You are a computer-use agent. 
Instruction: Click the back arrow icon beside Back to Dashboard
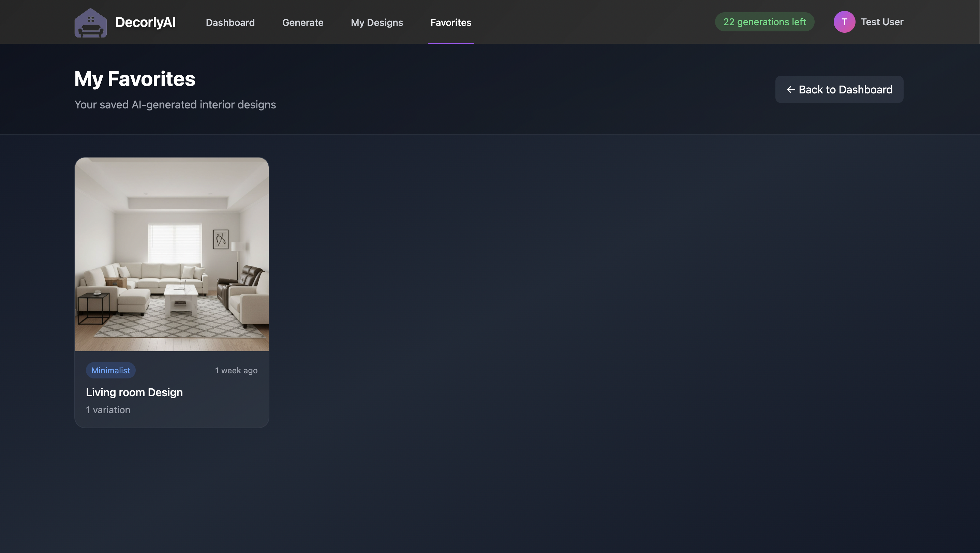click(x=791, y=89)
